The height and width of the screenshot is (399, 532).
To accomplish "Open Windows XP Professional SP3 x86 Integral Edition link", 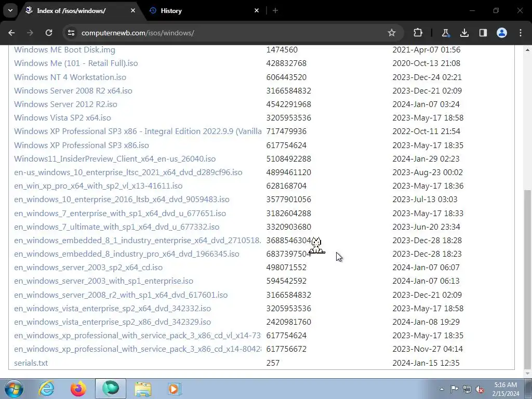I will [x=138, y=131].
